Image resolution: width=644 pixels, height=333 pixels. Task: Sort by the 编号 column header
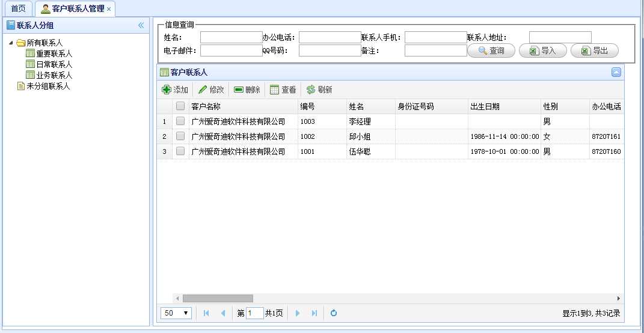coord(322,106)
